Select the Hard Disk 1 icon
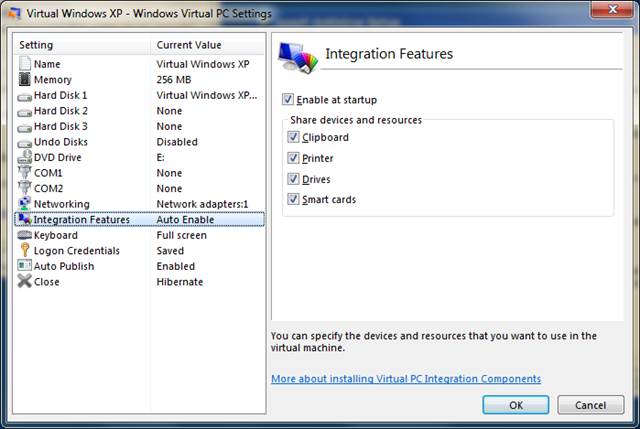640x429 pixels. 24,95
